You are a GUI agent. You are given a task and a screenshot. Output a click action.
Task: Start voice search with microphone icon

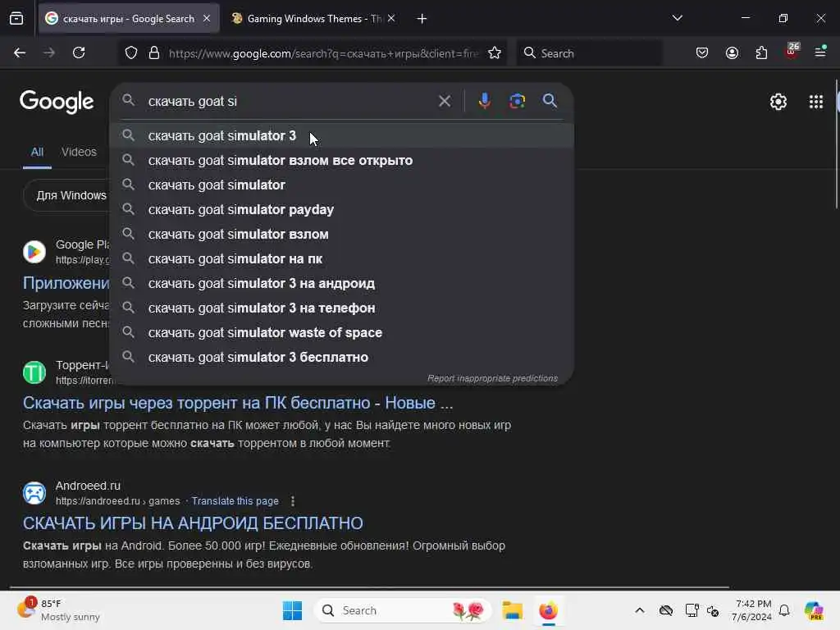(x=484, y=101)
